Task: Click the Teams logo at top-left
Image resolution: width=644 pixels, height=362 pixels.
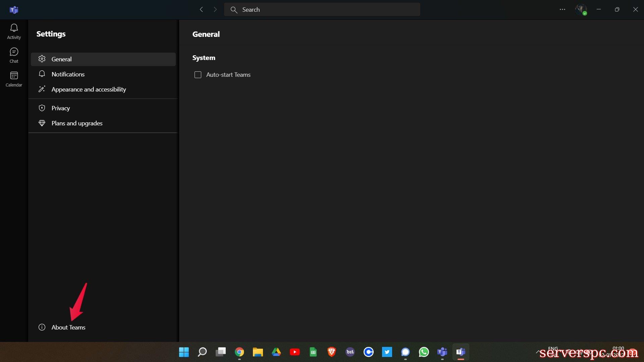Action: click(14, 10)
